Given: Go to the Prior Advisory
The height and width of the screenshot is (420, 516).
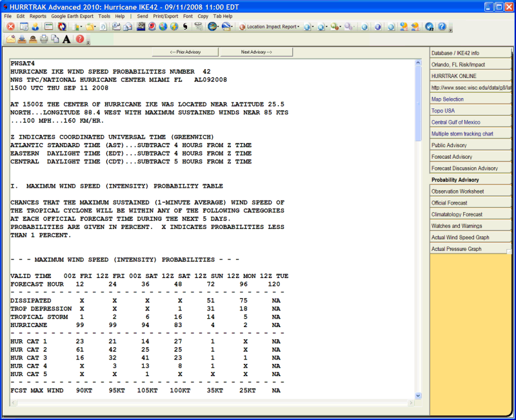Looking at the screenshot, I should (x=185, y=52).
